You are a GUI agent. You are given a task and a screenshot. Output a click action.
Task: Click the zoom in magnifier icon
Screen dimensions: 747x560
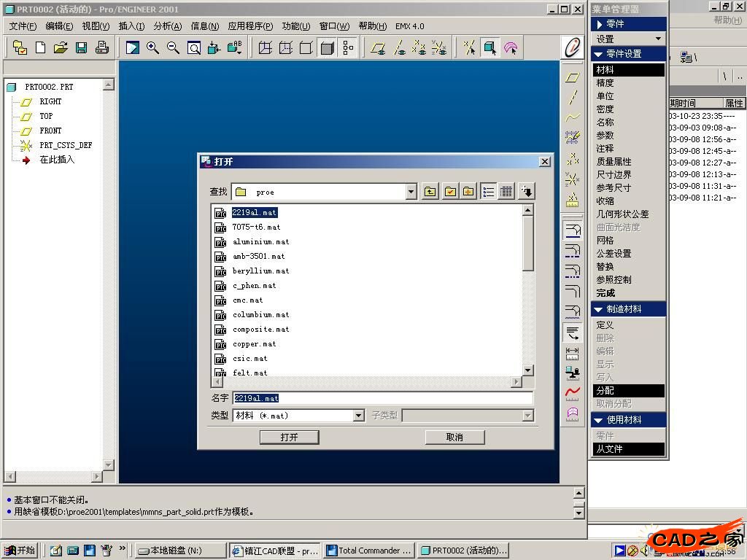tap(152, 48)
